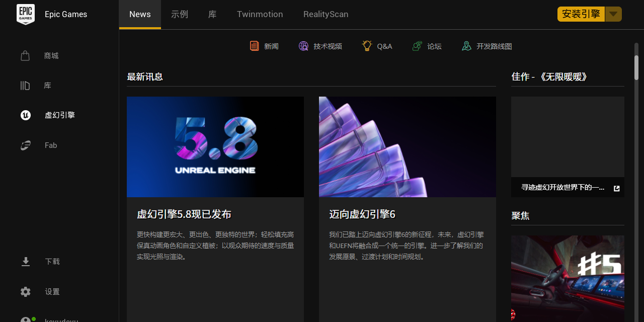Click the Epic Games logo icon

point(26,14)
